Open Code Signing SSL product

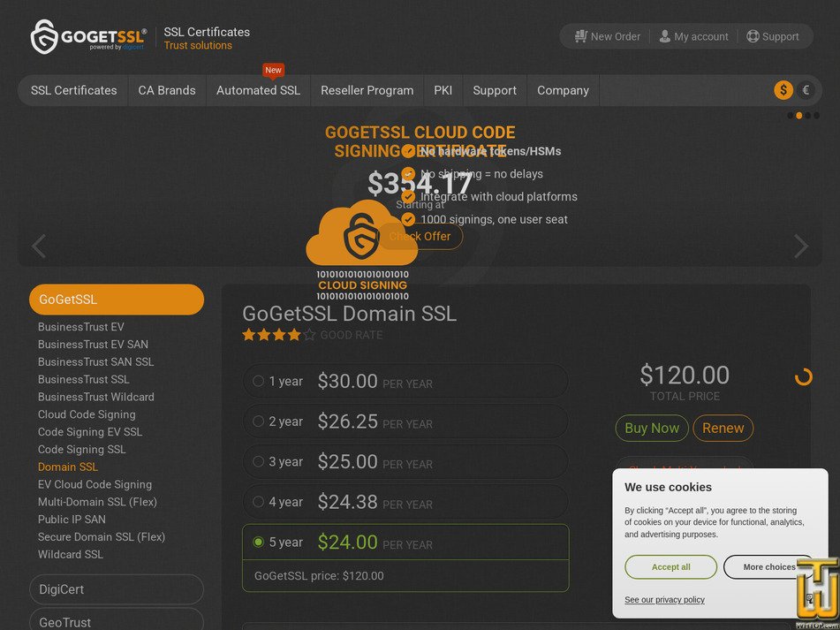pos(82,450)
